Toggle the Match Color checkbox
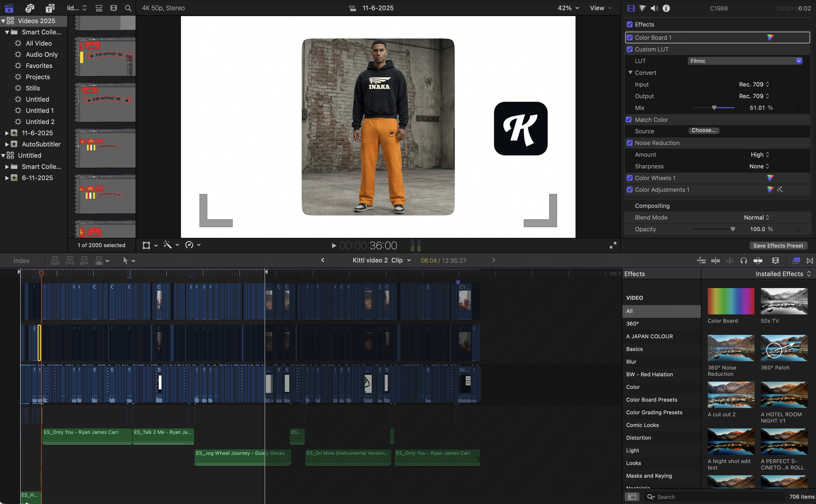This screenshot has width=816, height=504. (x=630, y=119)
